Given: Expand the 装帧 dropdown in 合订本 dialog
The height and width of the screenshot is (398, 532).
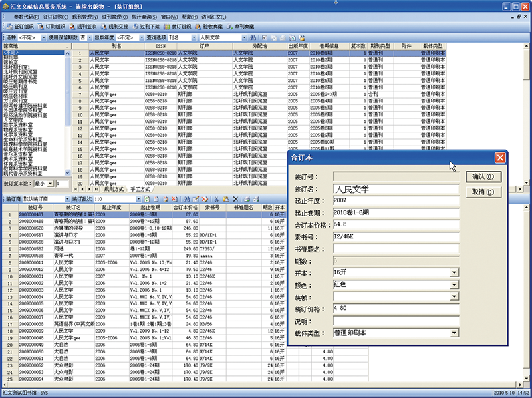Looking at the screenshot, I should click(454, 297).
